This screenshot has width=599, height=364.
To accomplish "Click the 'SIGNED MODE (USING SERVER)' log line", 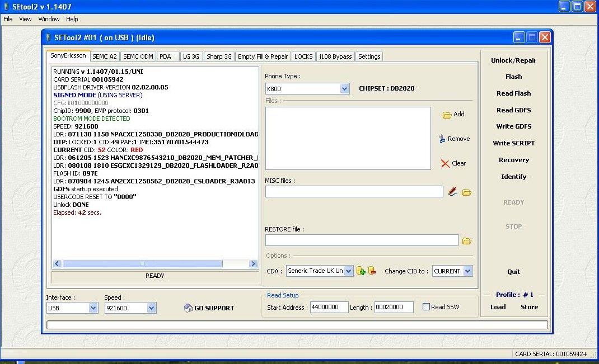I will (x=98, y=95).
